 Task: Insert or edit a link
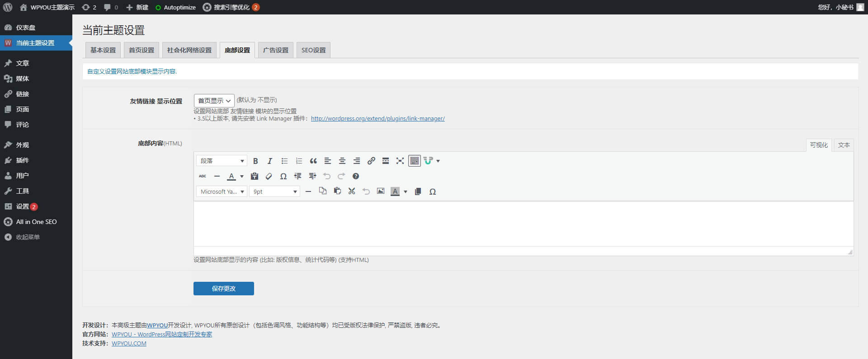(x=371, y=161)
